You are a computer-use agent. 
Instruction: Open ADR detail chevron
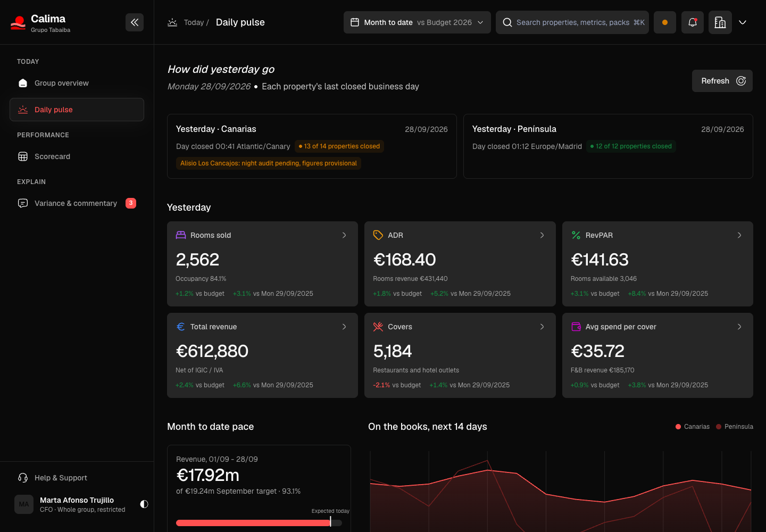click(542, 235)
